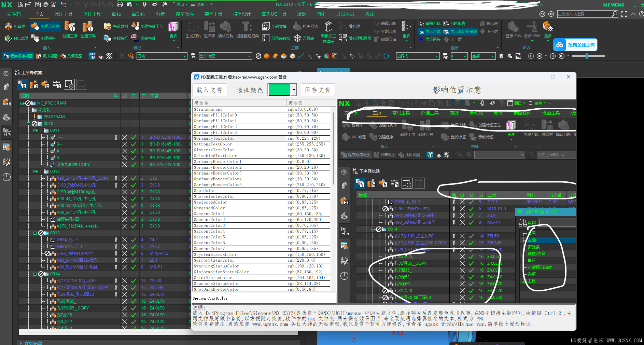Collapse the 0011 program group
Viewport: 644px width, 345px height.
(36, 130)
